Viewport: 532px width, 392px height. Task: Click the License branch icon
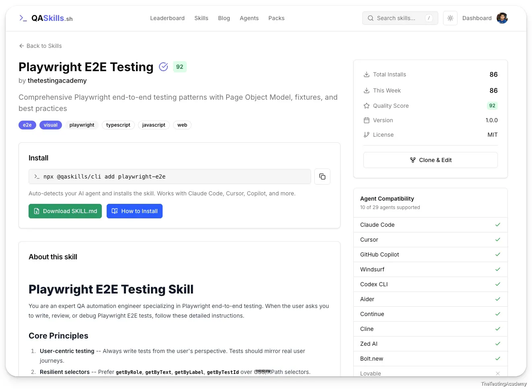(x=367, y=135)
